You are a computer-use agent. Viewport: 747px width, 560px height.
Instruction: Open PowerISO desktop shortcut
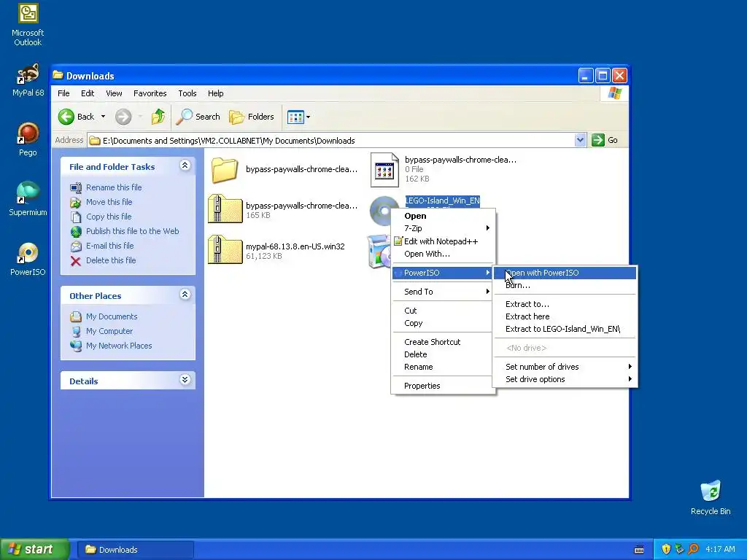(x=28, y=259)
